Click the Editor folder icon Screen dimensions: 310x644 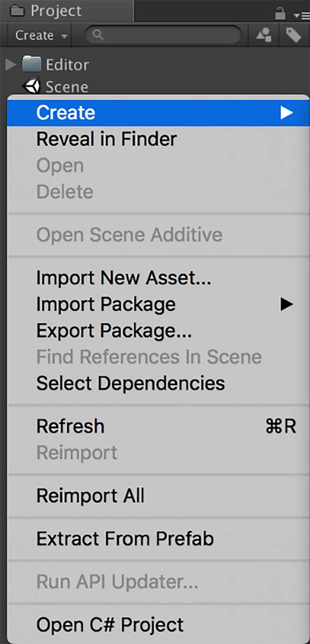[32, 64]
